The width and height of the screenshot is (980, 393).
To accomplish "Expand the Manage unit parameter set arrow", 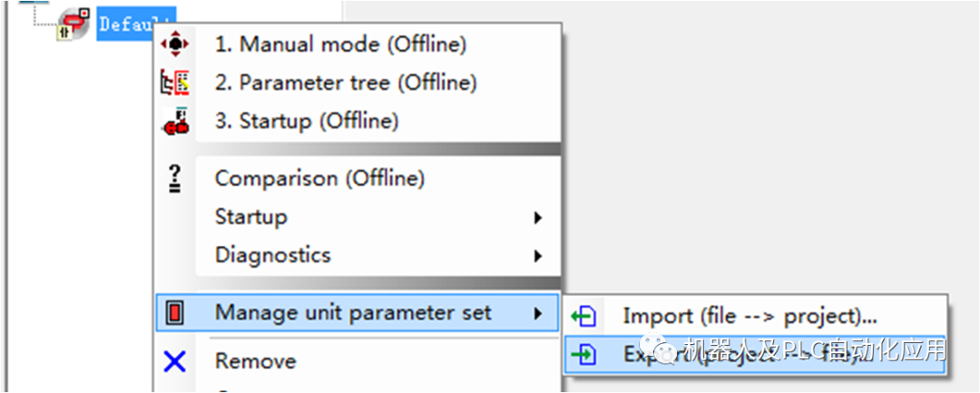I will click(538, 314).
